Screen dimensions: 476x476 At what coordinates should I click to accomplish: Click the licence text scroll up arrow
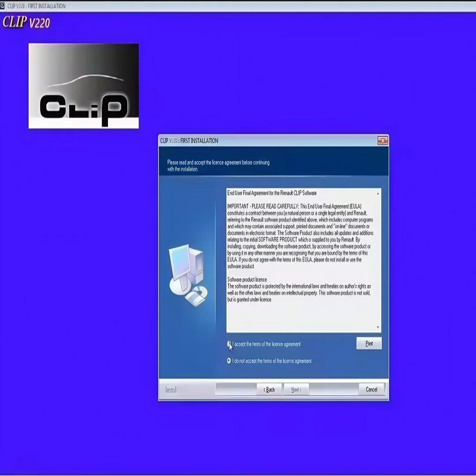coord(378,193)
